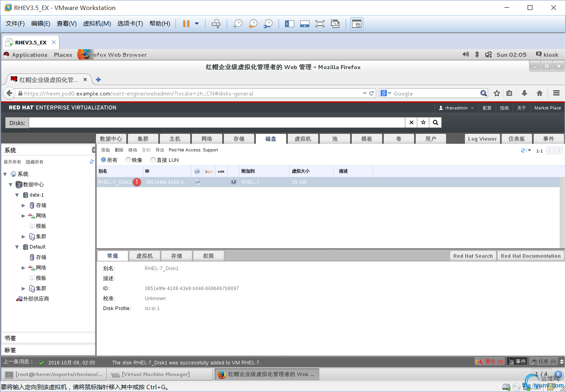Switch to Virtual Machine Manager taskbar window
Viewport: 566px width, 392px height.
(x=161, y=374)
